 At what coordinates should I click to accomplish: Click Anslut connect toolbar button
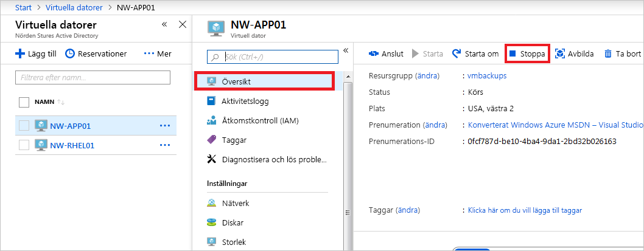coord(386,53)
